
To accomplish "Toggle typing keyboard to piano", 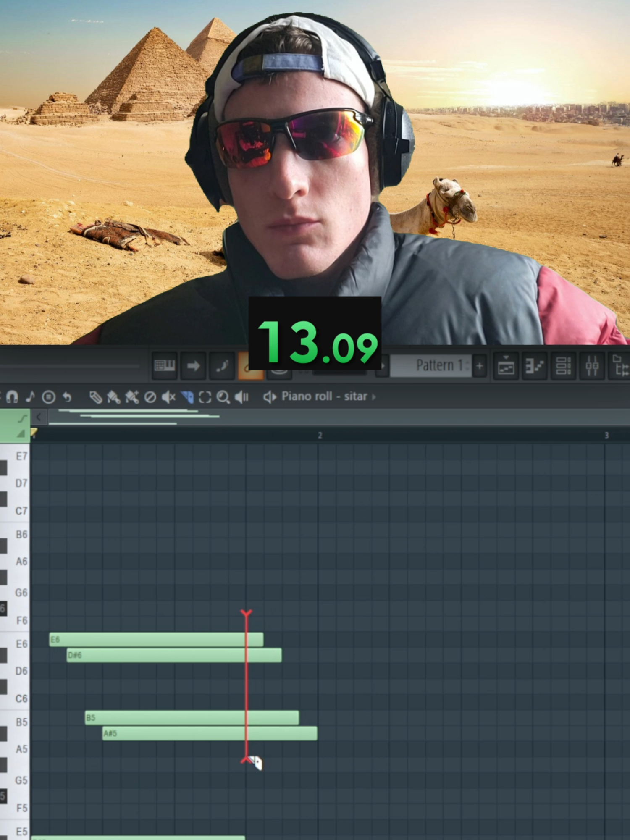I will (165, 365).
